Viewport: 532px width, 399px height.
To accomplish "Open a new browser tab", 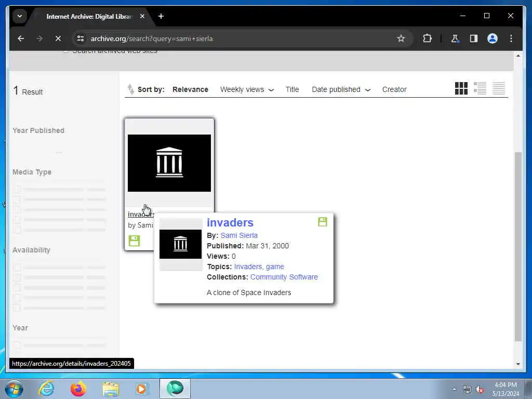I will pos(161,16).
